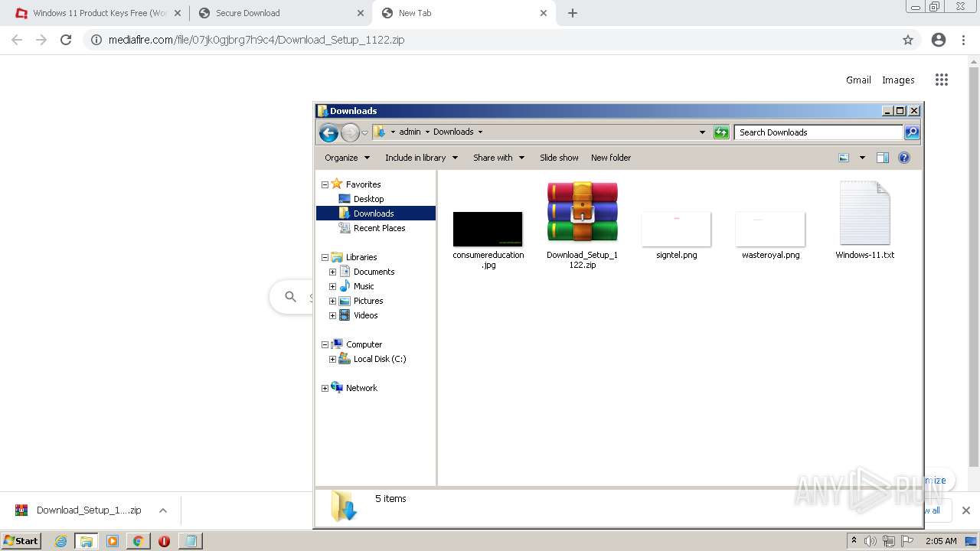Select the signtel.png thumbnail
Screen dimensions: 980x551
coord(676,229)
